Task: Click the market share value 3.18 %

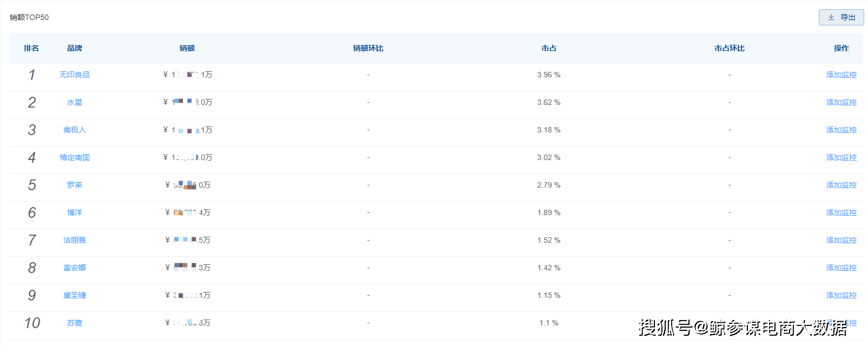Action: pyautogui.click(x=549, y=130)
